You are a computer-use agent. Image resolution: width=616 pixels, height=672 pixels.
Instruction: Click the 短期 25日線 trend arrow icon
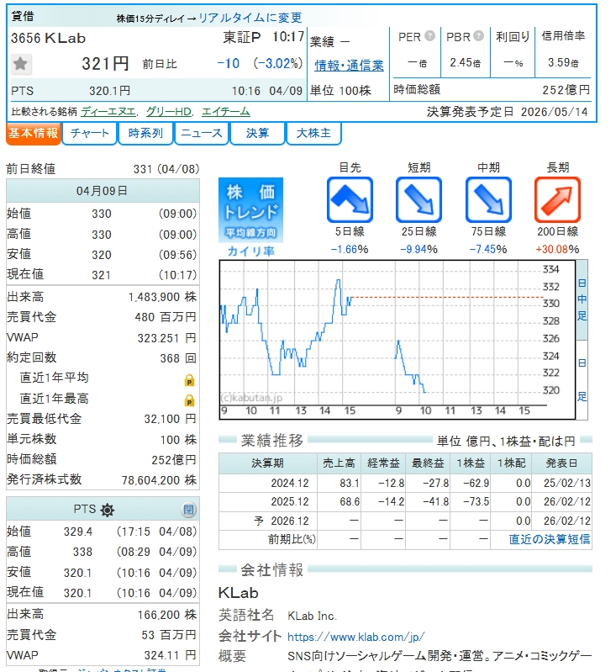pos(419,199)
